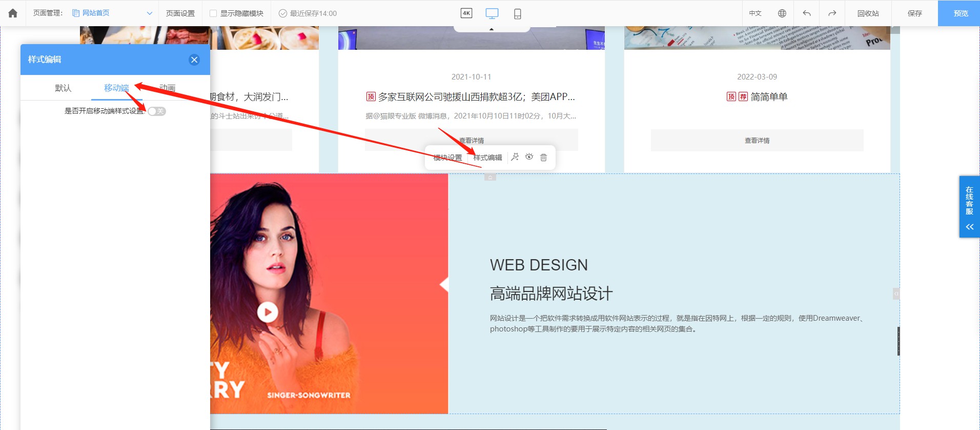Switch to the 默认 tab
This screenshot has height=430, width=980.
[x=63, y=88]
